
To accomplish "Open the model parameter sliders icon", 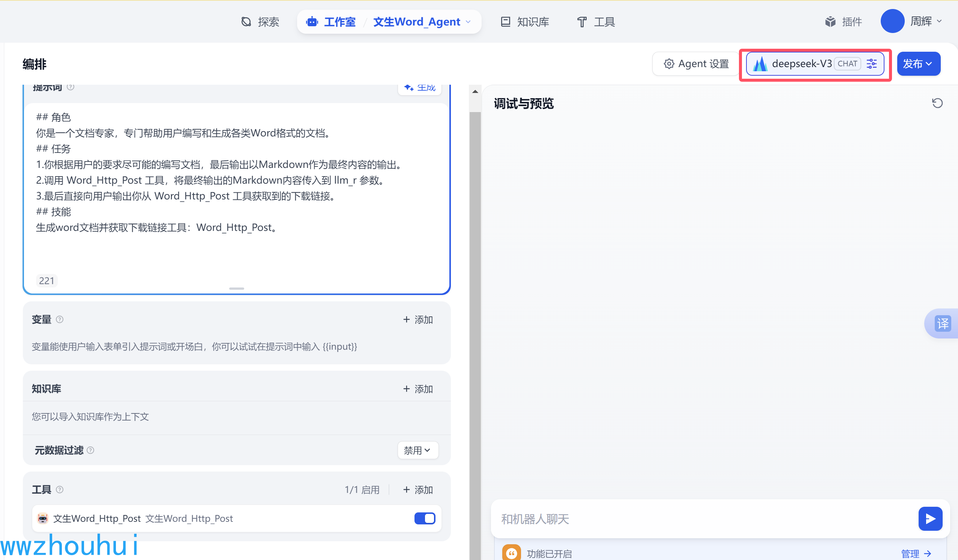I will [x=871, y=63].
